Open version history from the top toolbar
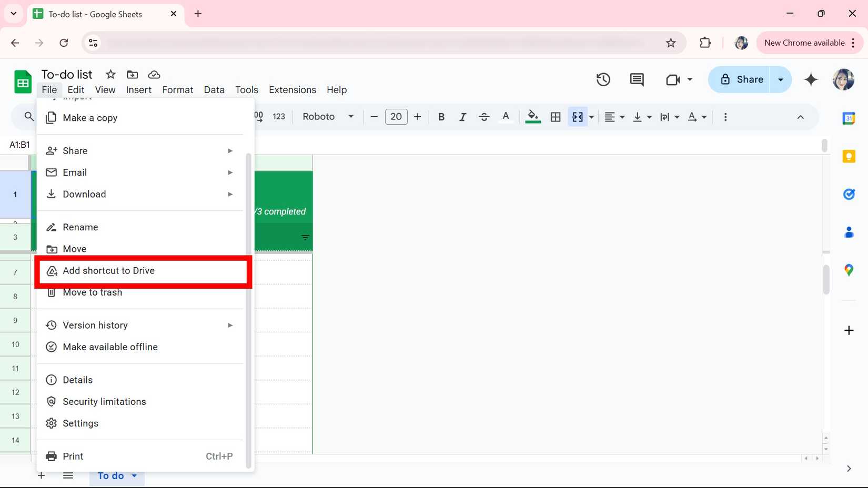This screenshot has width=868, height=488. tap(603, 79)
